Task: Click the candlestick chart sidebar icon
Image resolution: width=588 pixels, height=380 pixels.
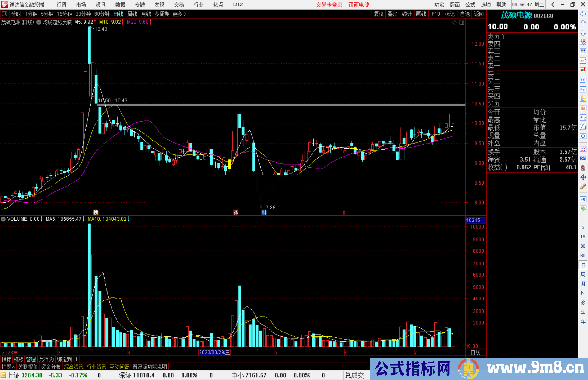Action: [583, 70]
